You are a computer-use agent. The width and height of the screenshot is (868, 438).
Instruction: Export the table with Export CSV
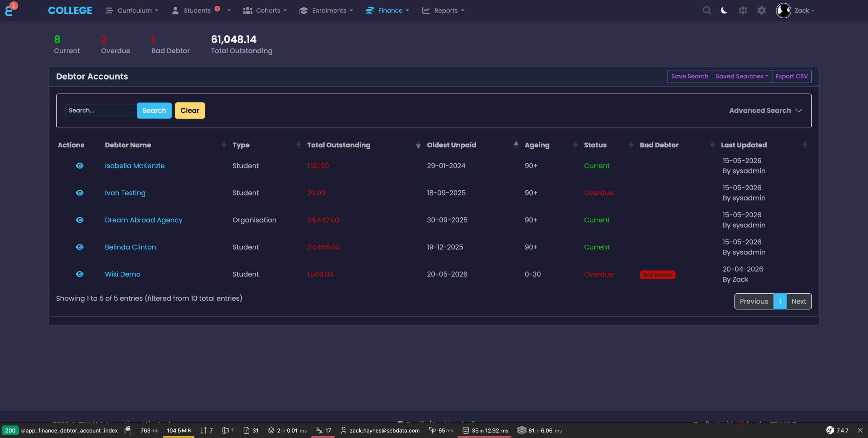pos(792,76)
